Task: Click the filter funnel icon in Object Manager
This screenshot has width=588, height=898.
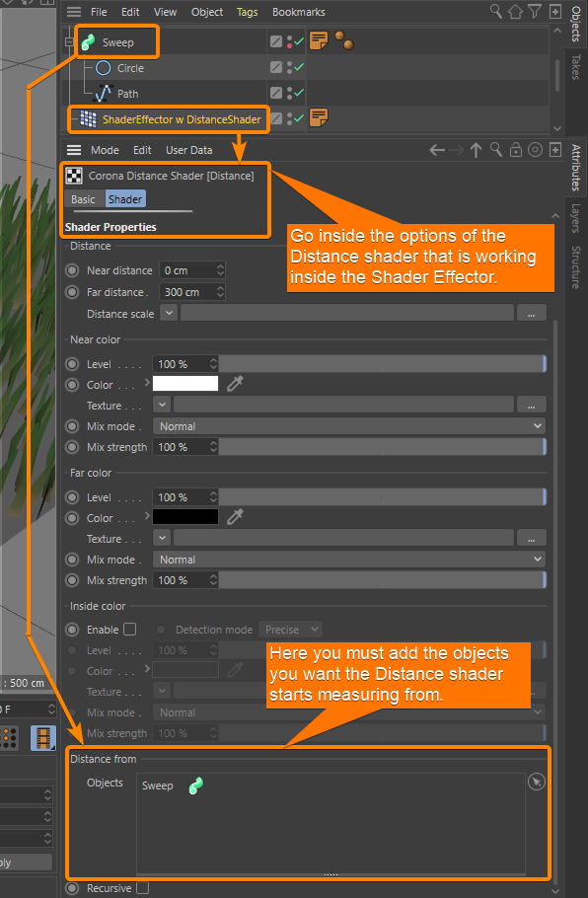Action: pos(534,11)
